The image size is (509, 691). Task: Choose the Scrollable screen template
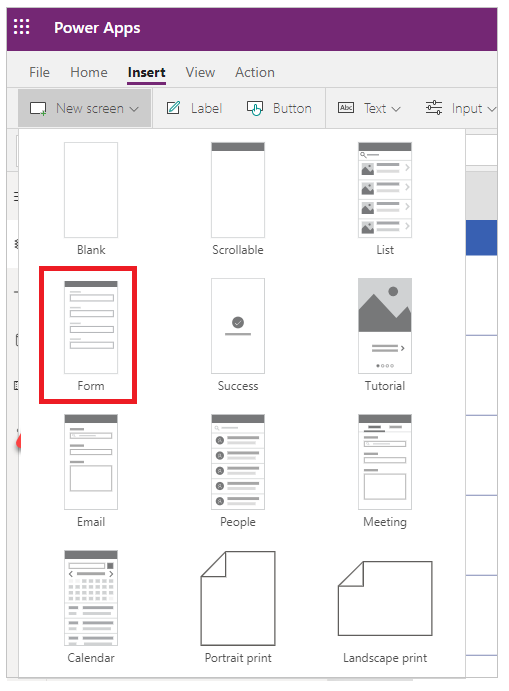pos(238,199)
